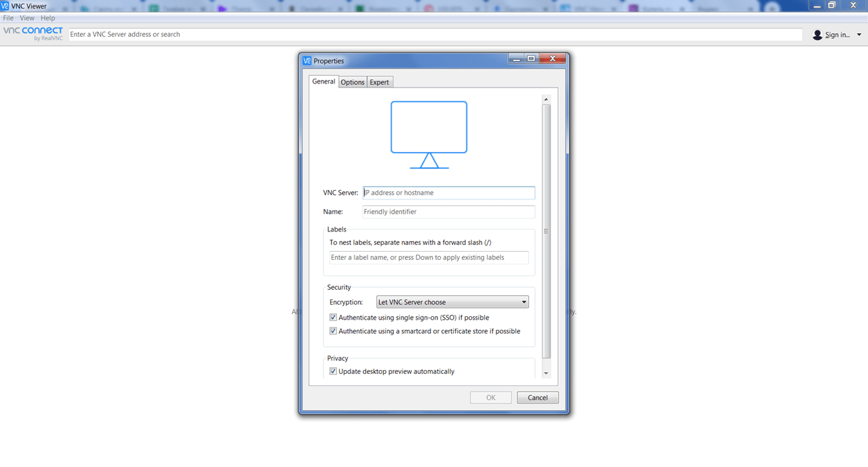Image resolution: width=868 pixels, height=467 pixels.
Task: Click Cancel in Properties dialog
Action: pyautogui.click(x=538, y=398)
